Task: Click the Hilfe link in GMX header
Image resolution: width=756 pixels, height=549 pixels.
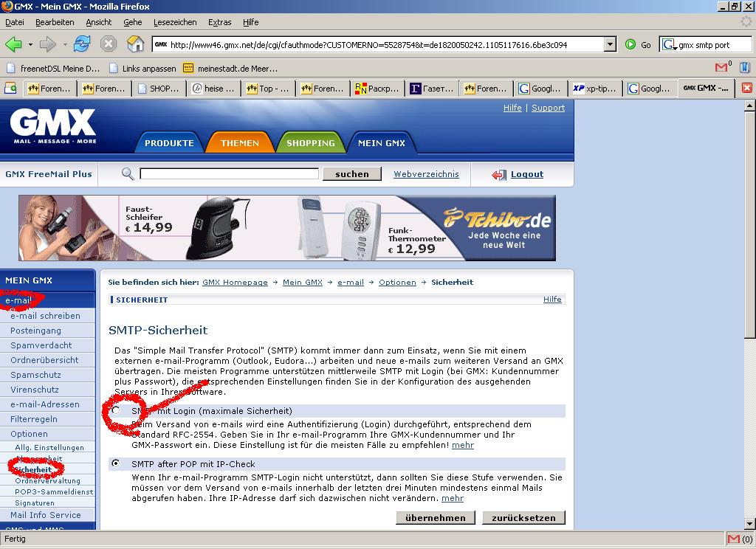Action: pos(512,108)
